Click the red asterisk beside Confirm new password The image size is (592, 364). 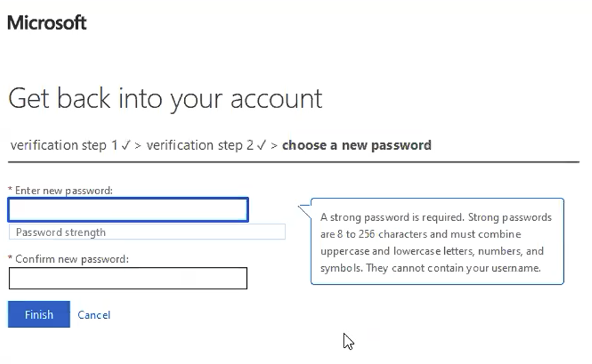[10, 258]
